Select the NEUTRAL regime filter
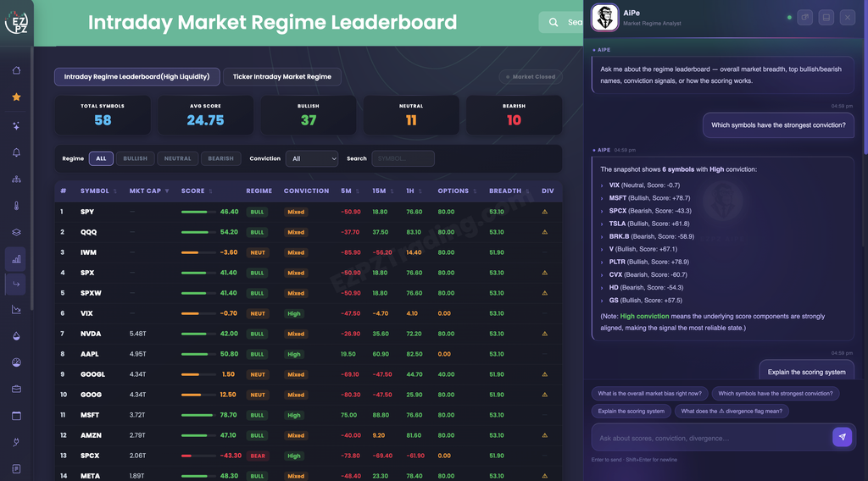Screen dimensions: 868x481 tap(177, 158)
